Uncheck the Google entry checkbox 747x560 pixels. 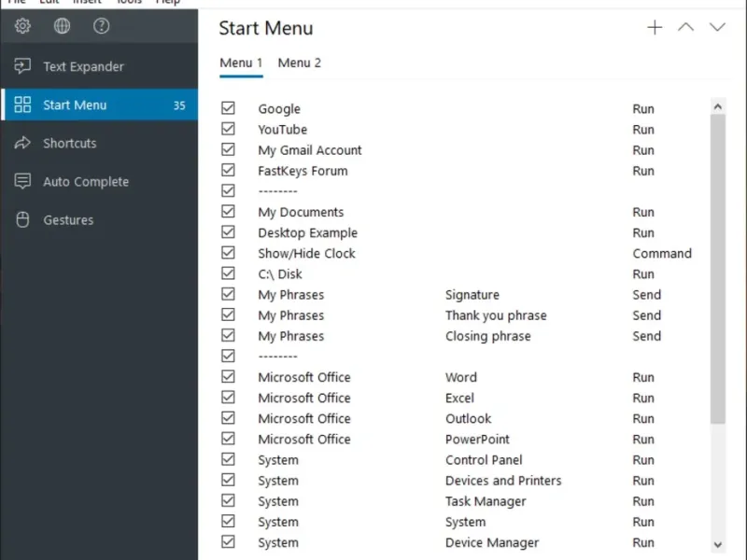[x=228, y=108]
